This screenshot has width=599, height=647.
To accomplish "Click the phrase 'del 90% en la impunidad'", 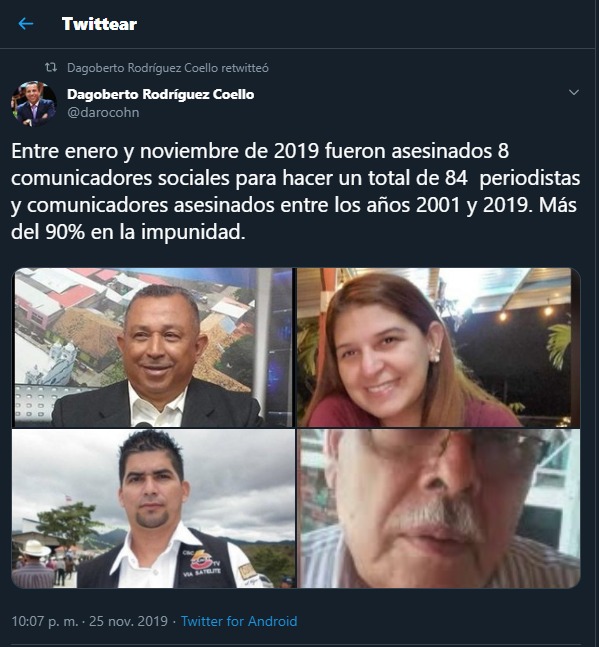I will (x=128, y=232).
